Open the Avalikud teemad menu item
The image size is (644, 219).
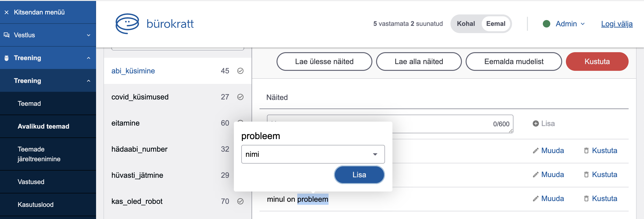click(44, 126)
